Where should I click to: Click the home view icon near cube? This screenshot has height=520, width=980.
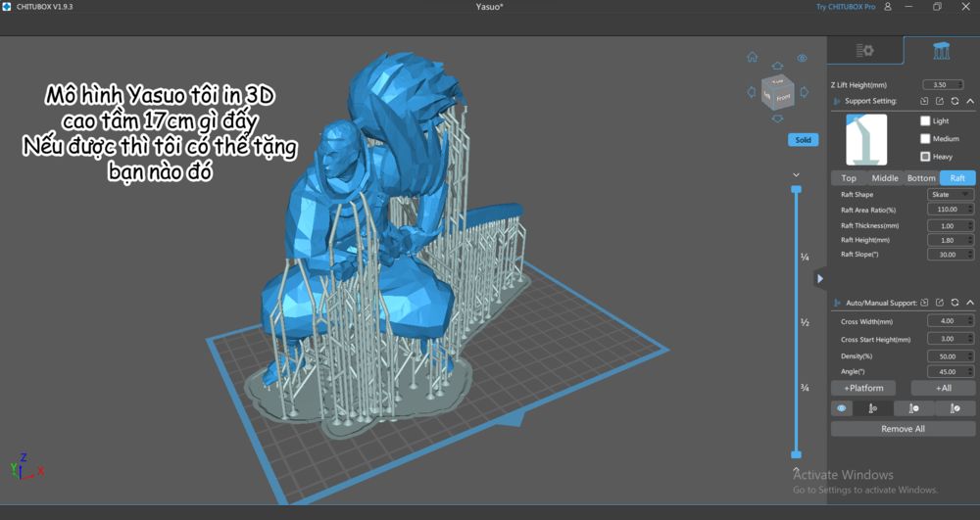(x=752, y=57)
